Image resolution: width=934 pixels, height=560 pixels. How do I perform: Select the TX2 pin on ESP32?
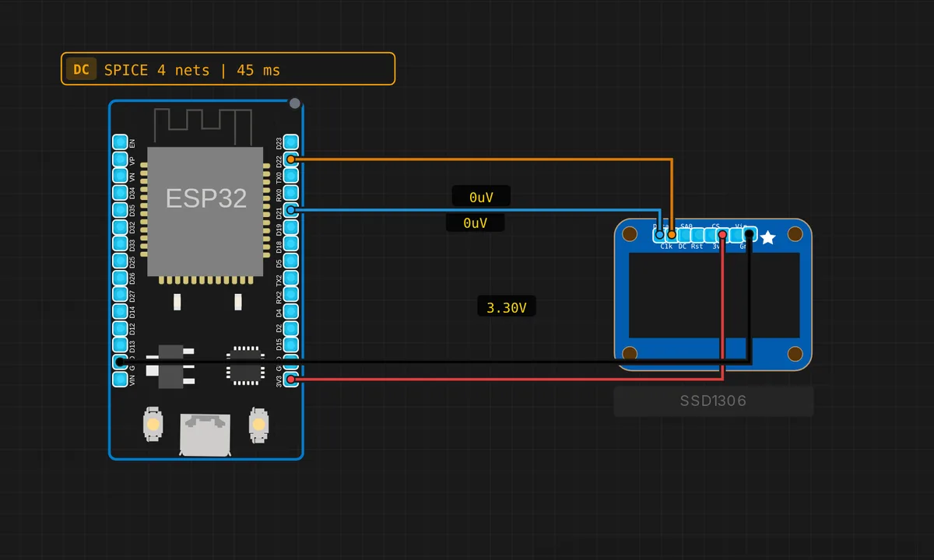290,278
